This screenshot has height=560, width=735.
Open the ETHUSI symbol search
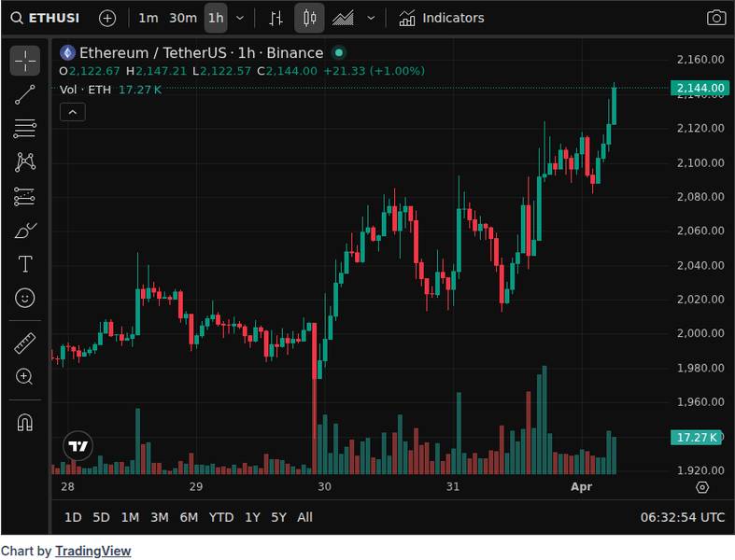[x=45, y=19]
